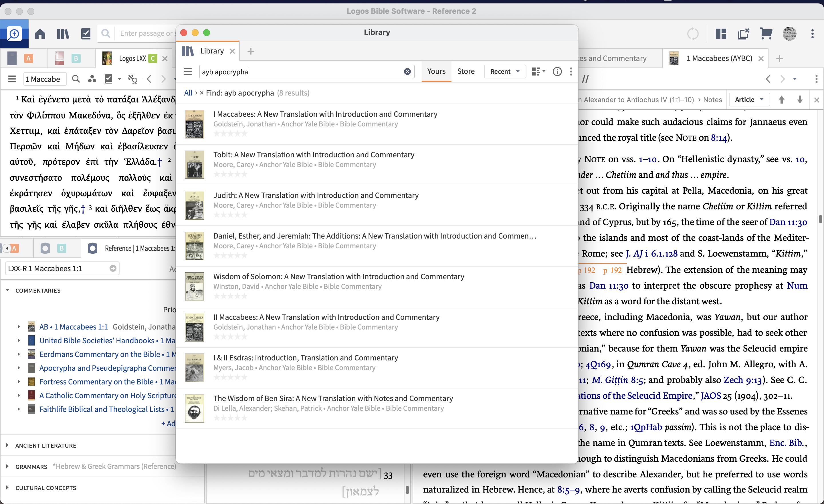Image resolution: width=824 pixels, height=504 pixels.
Task: Click the interlinear toggle icon in LXX panel
Action: point(133,79)
